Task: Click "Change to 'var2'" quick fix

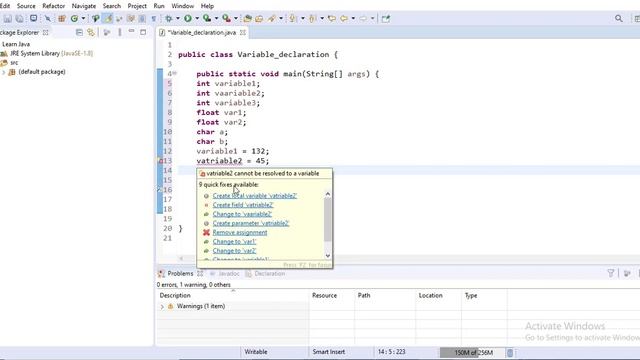Action: pyautogui.click(x=234, y=251)
